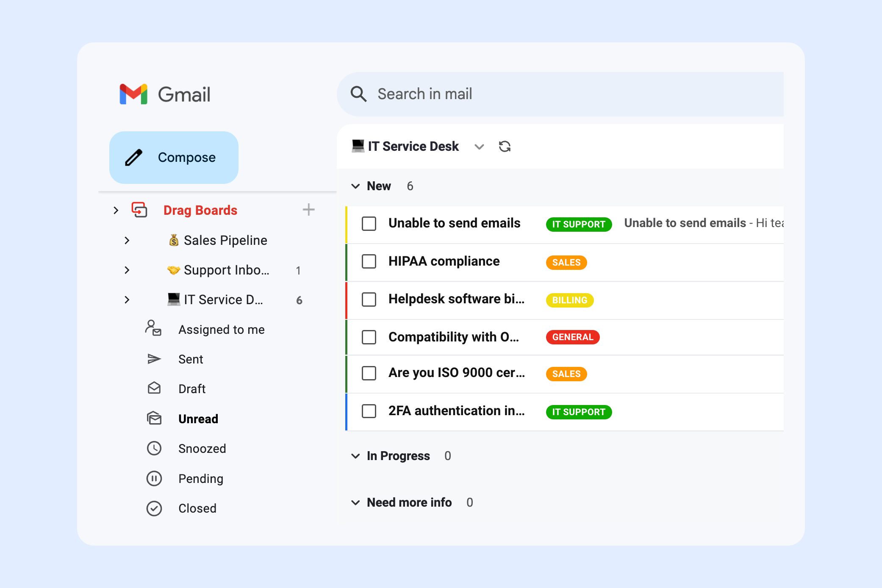This screenshot has height=588, width=882.
Task: Collapse the Need more info section
Action: click(355, 502)
